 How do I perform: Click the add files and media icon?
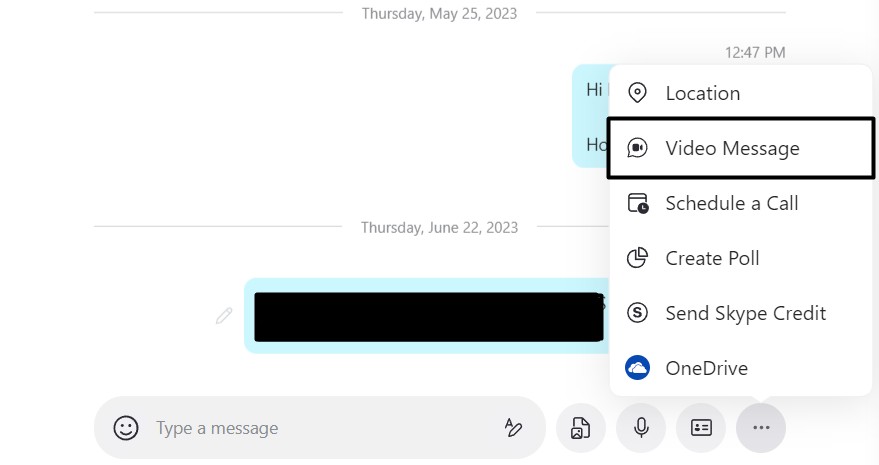(x=581, y=428)
